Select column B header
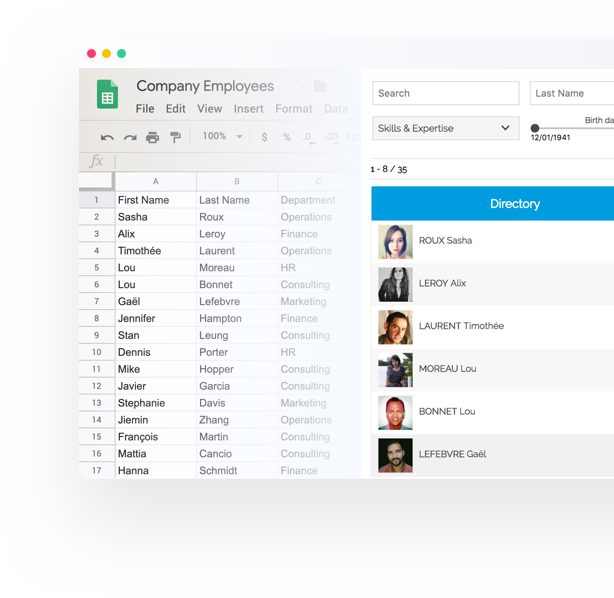The height and width of the screenshot is (598, 614). pos(237,181)
